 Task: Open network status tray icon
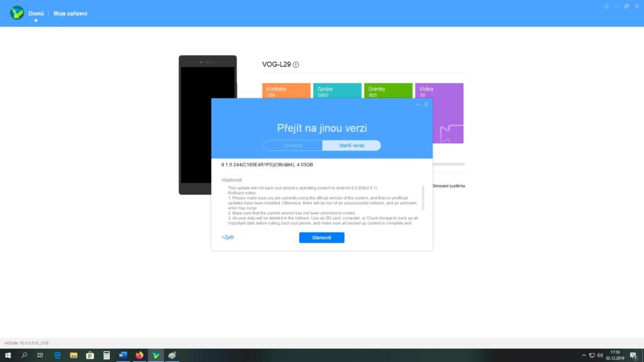pyautogui.click(x=592, y=356)
